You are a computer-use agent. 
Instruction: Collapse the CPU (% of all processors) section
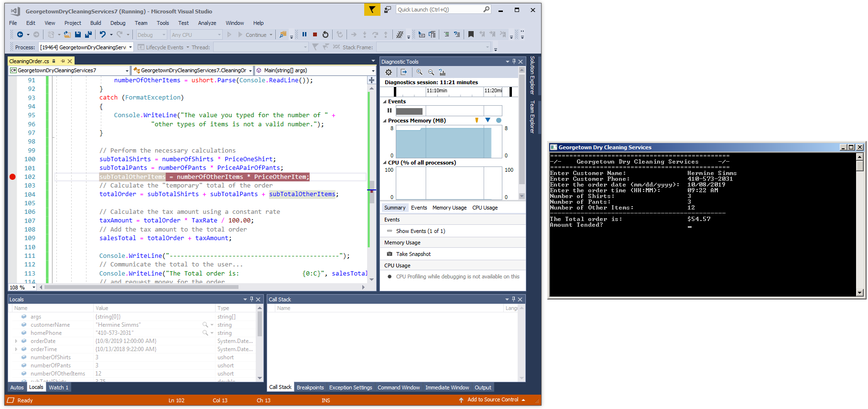pos(385,163)
